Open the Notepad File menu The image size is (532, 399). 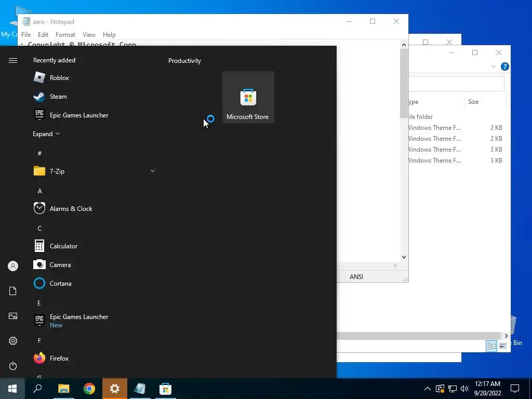click(26, 35)
